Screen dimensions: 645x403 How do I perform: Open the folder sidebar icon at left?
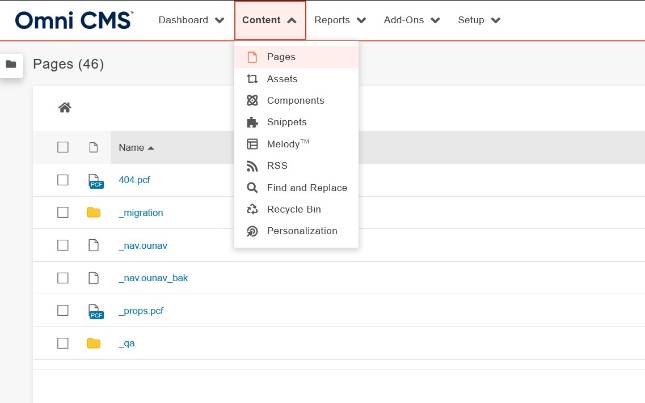11,64
